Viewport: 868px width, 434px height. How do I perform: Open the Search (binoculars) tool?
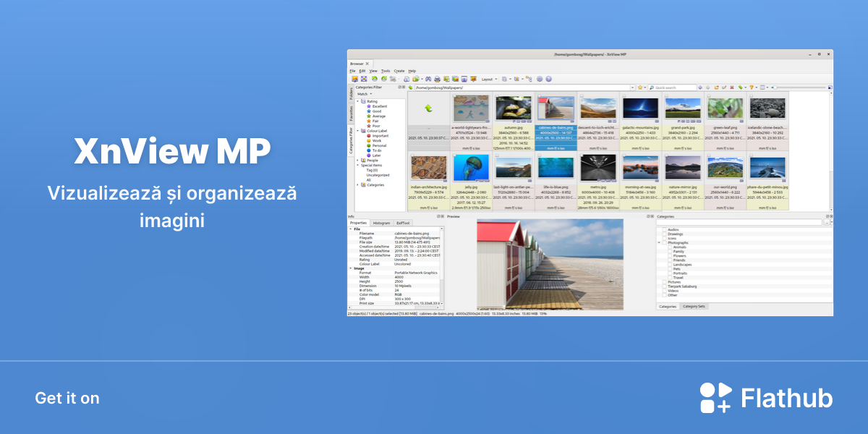[x=428, y=79]
